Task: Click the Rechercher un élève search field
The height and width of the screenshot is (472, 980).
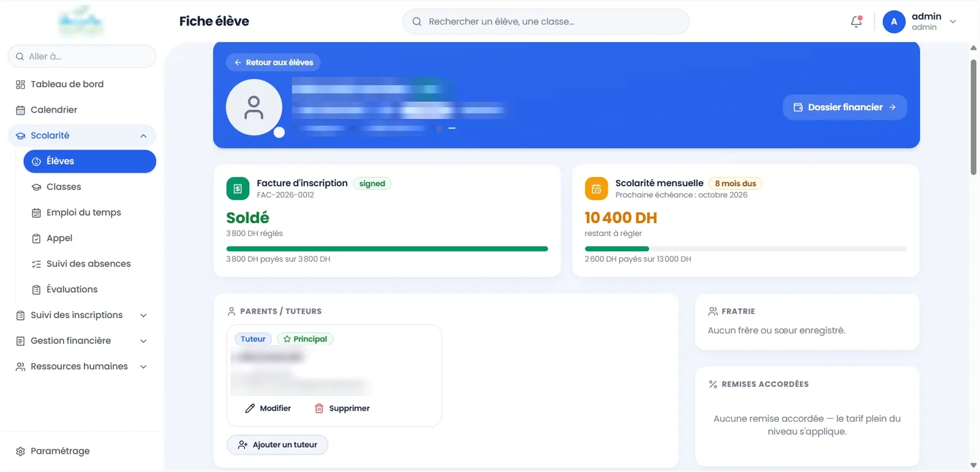Action: tap(546, 21)
